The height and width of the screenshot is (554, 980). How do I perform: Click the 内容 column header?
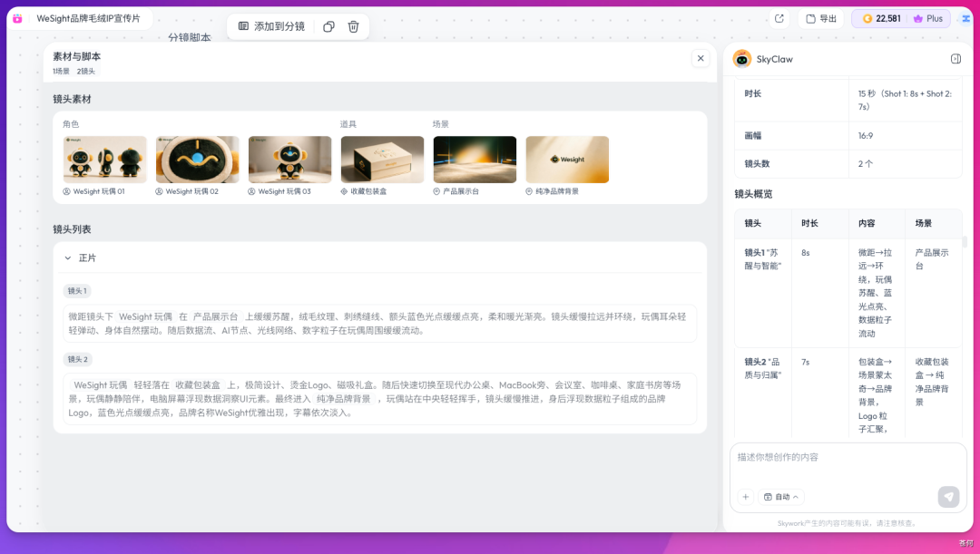867,223
